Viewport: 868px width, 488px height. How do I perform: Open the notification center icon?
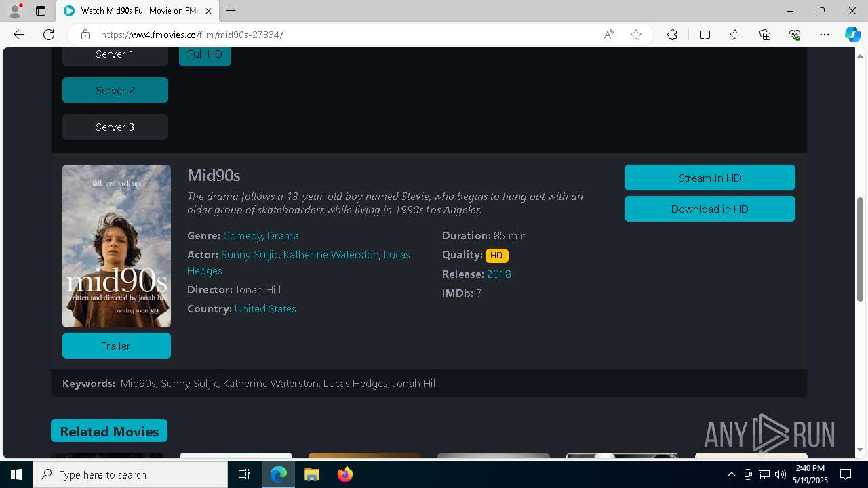(x=846, y=474)
